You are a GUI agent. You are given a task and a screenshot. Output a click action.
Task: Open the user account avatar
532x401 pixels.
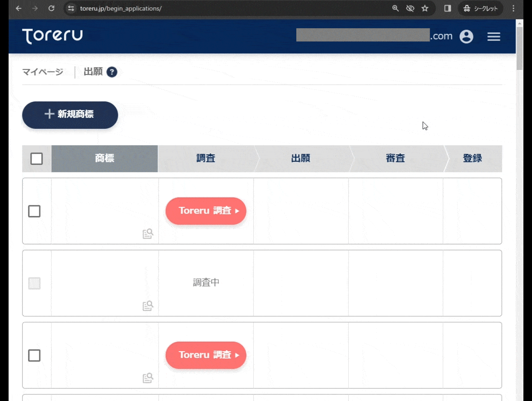tap(467, 36)
